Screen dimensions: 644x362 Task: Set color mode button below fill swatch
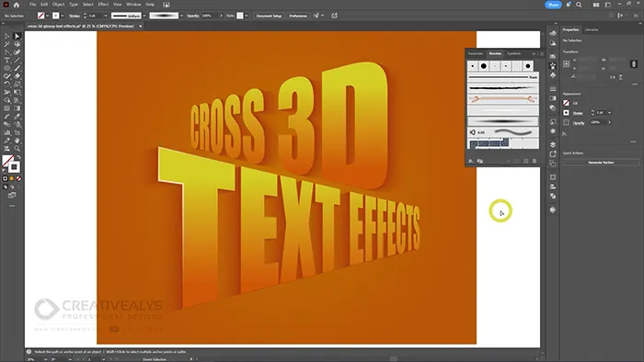(x=6, y=179)
